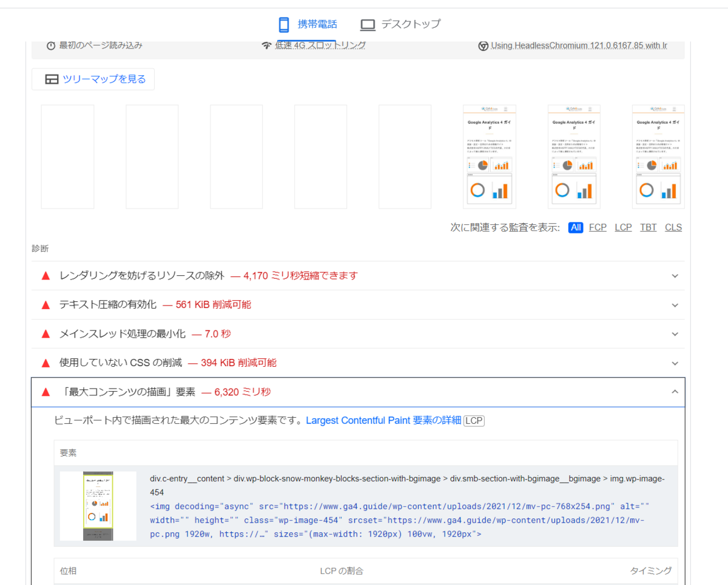
Task: Open Largest Contentful Paint 要素の詳細 link
Action: click(383, 421)
